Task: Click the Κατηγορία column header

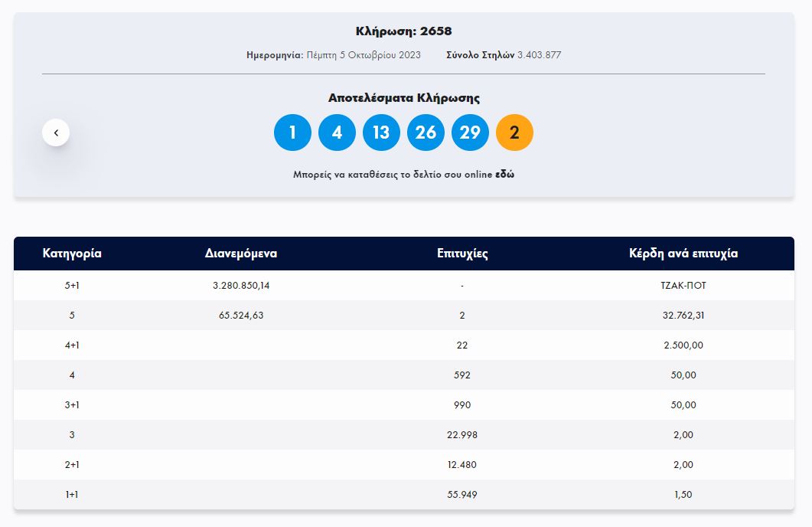Action: [x=73, y=253]
